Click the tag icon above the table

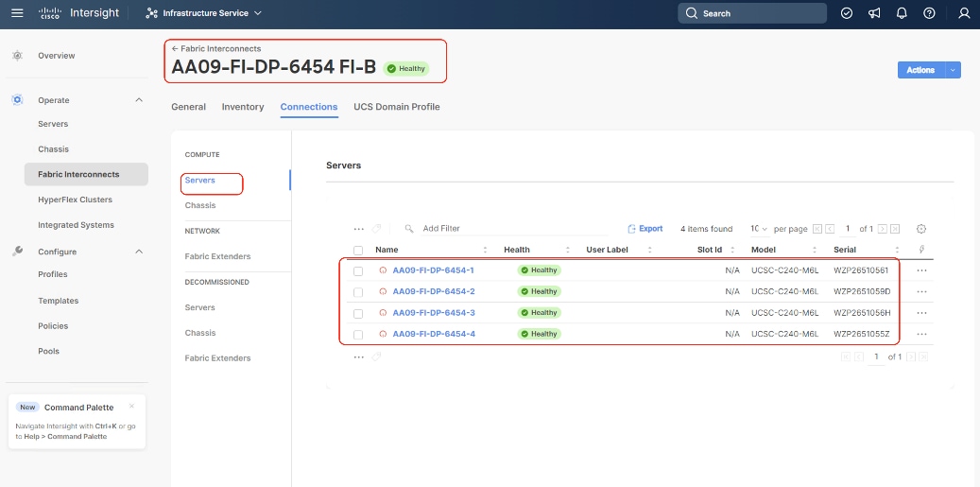click(x=376, y=229)
